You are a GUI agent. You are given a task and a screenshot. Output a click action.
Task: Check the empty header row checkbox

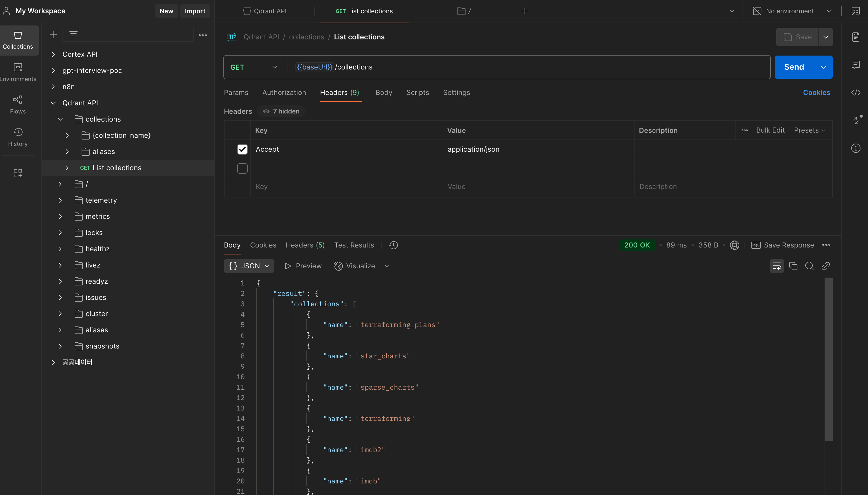point(242,168)
